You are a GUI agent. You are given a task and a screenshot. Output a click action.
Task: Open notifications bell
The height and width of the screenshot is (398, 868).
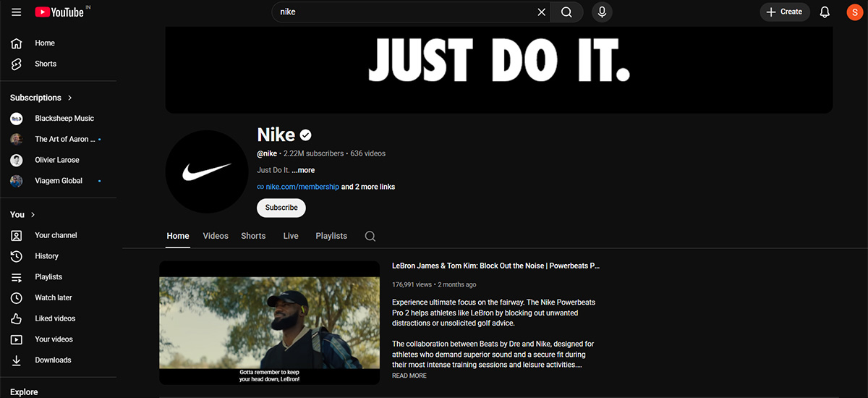[825, 12]
